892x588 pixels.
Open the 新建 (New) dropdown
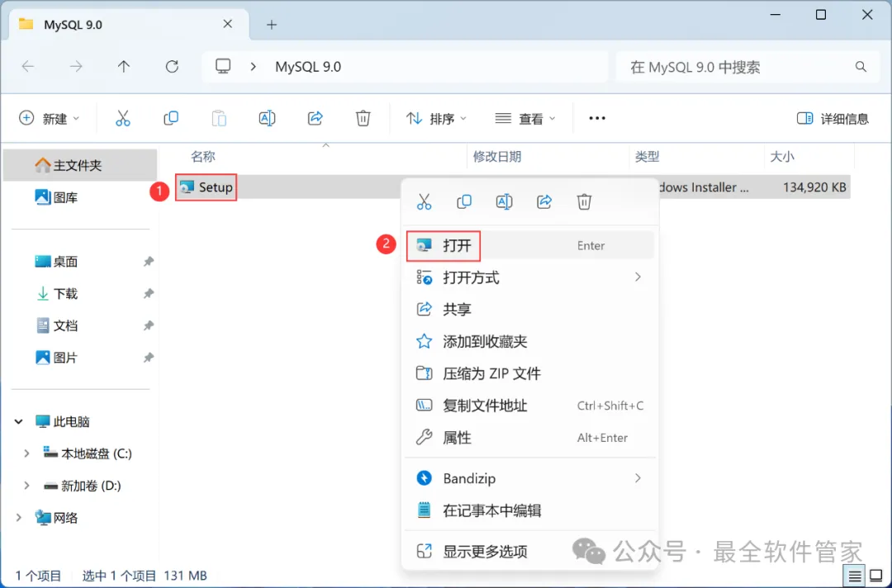pos(49,118)
